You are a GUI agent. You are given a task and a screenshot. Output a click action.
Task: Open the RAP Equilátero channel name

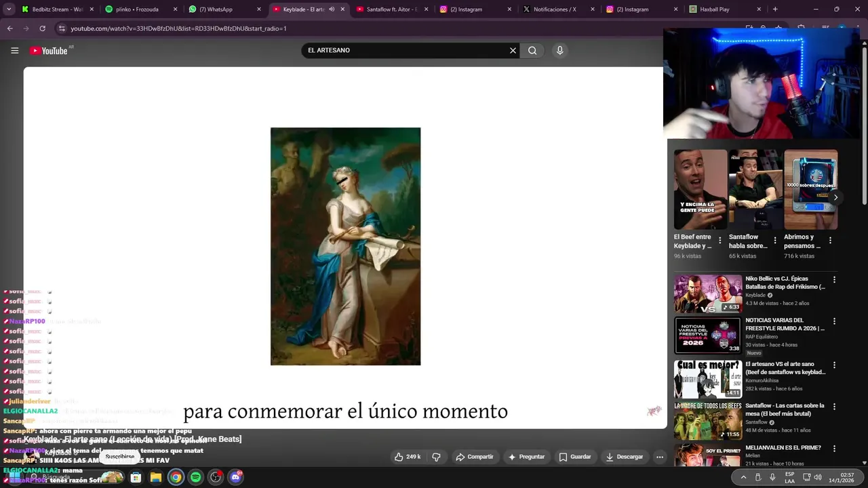tap(762, 337)
